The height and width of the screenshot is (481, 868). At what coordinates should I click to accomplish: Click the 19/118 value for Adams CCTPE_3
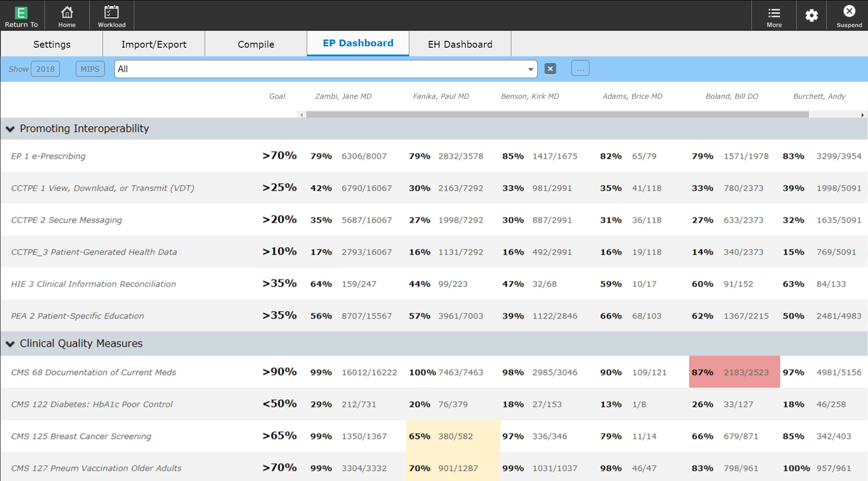coord(647,252)
